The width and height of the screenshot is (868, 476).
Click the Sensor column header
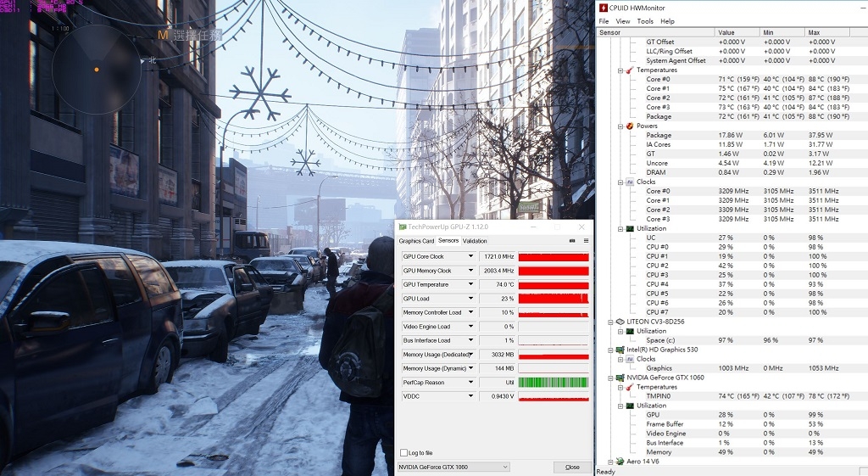[x=655, y=33]
